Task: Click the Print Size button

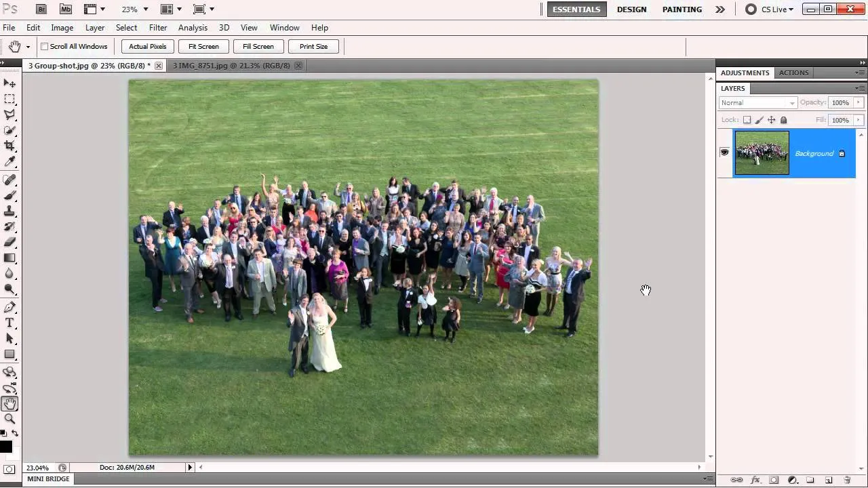Action: click(x=313, y=46)
